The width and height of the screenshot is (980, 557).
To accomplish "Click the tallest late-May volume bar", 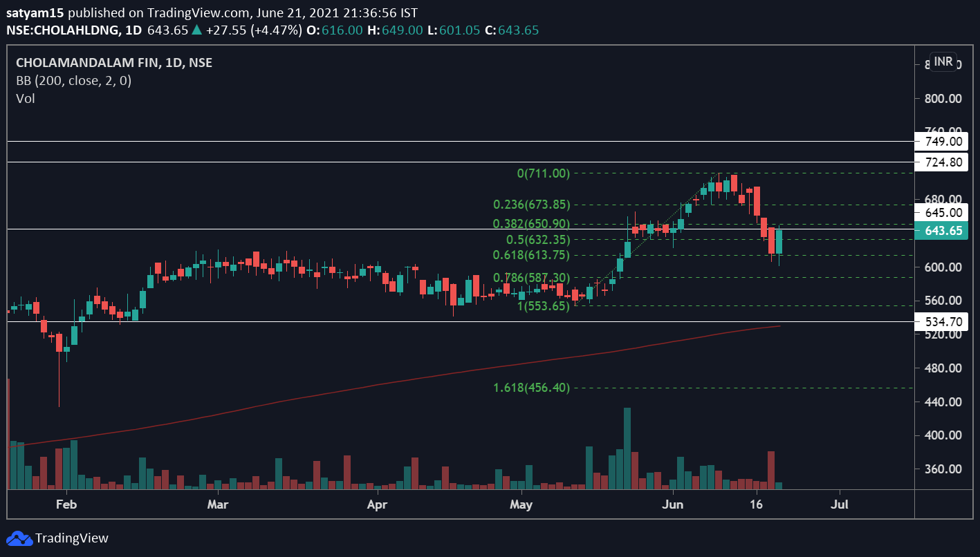I will 627,449.
